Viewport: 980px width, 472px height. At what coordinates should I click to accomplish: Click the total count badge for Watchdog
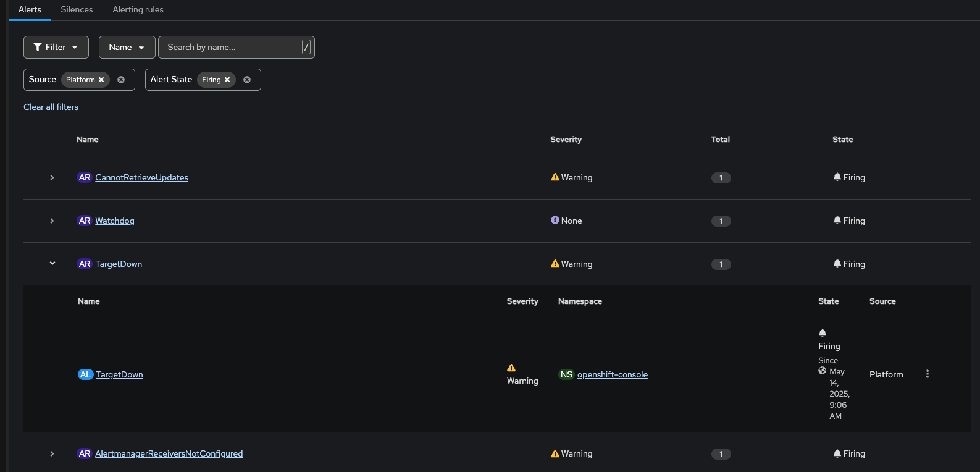[721, 221]
